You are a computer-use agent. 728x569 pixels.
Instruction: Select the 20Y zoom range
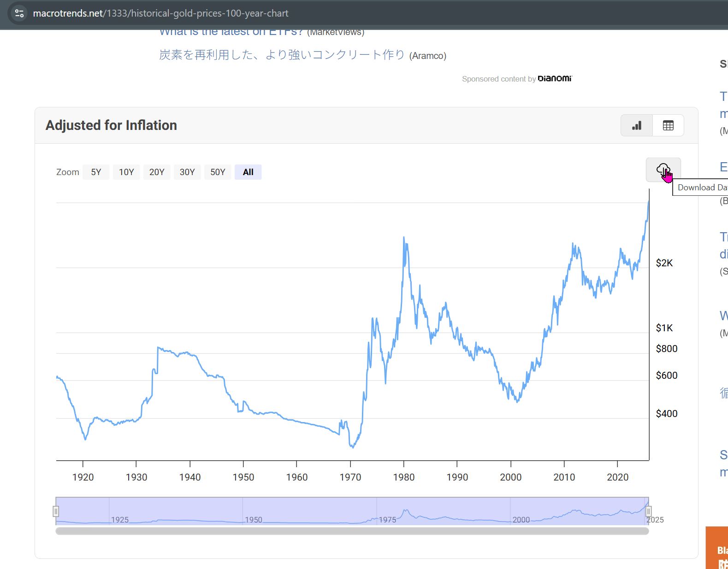(157, 172)
